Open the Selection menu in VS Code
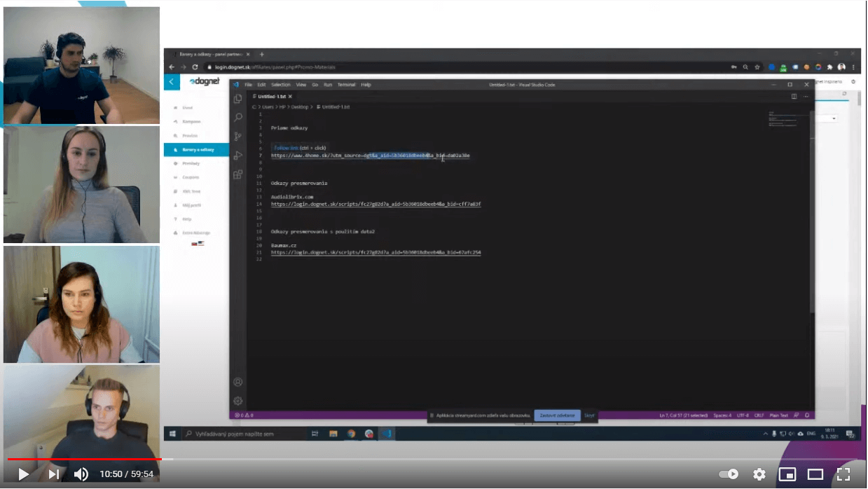 pos(280,85)
